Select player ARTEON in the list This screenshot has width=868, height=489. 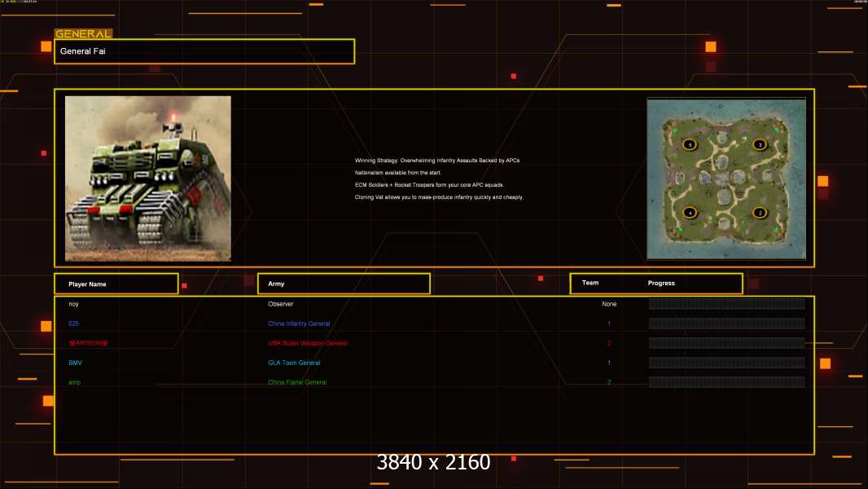(x=88, y=343)
